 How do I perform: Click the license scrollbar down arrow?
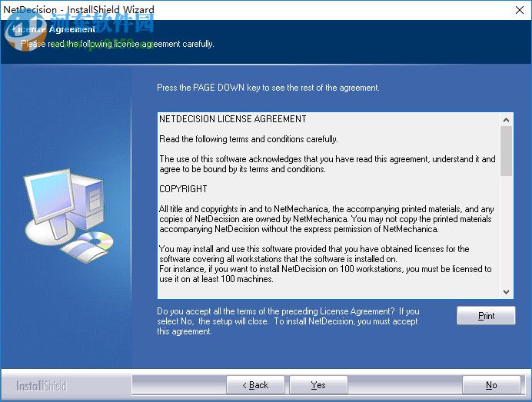(506, 292)
